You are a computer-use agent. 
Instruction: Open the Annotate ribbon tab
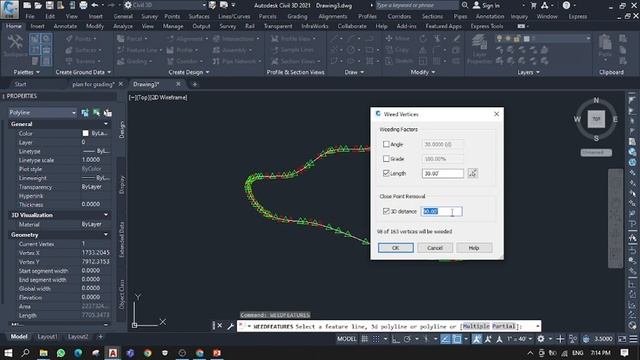65,26
